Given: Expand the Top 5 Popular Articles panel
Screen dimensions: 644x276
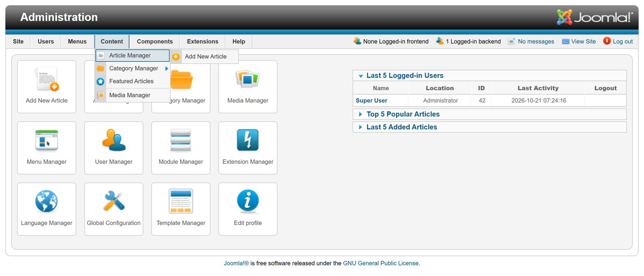Looking at the screenshot, I should tap(361, 114).
